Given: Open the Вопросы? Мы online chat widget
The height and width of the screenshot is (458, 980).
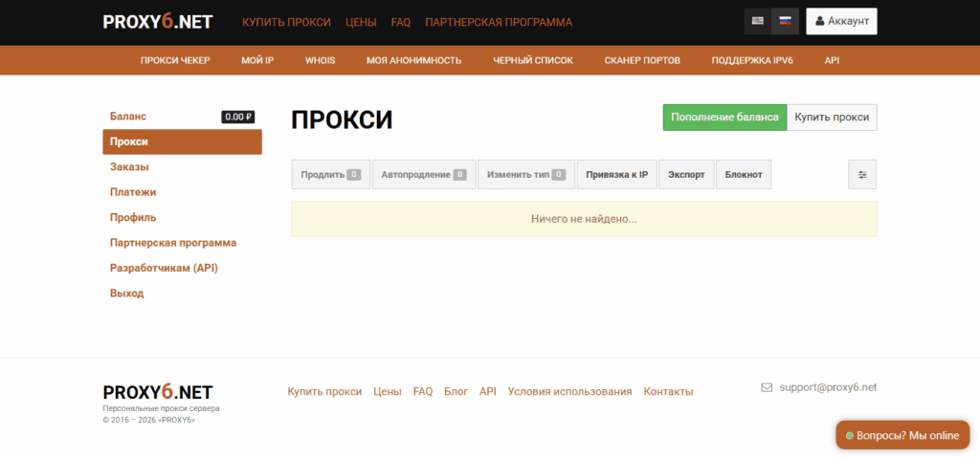Looking at the screenshot, I should [902, 435].
